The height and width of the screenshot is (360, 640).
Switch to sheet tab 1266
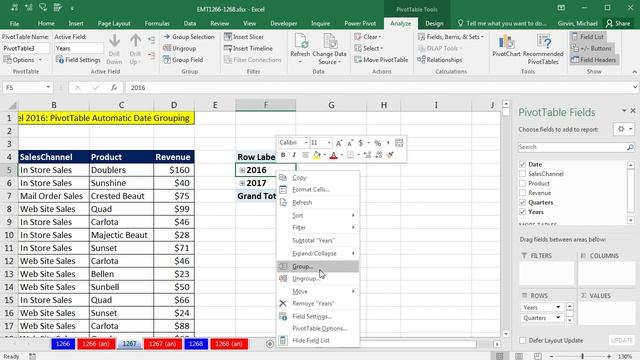point(63,344)
